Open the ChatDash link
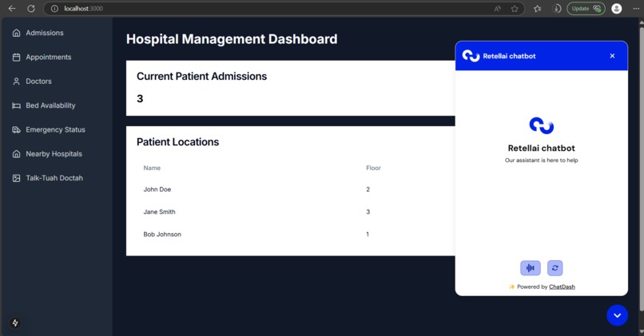Image resolution: width=644 pixels, height=336 pixels. pos(562,287)
